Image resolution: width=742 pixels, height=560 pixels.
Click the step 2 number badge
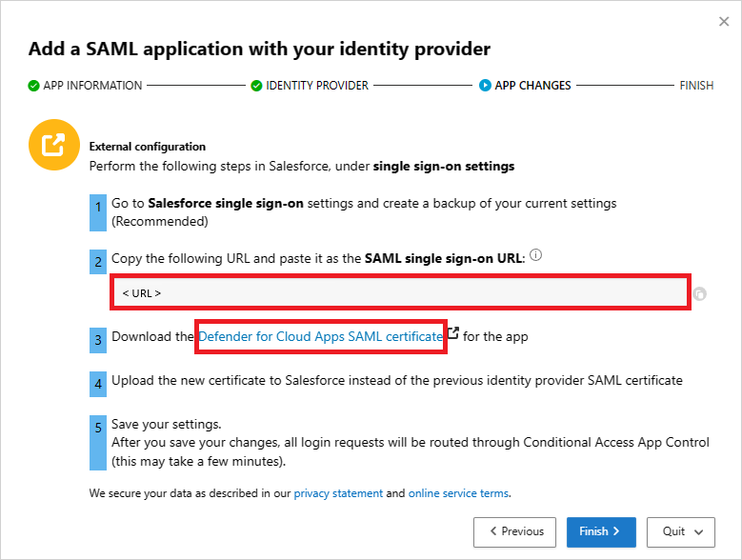click(x=98, y=261)
